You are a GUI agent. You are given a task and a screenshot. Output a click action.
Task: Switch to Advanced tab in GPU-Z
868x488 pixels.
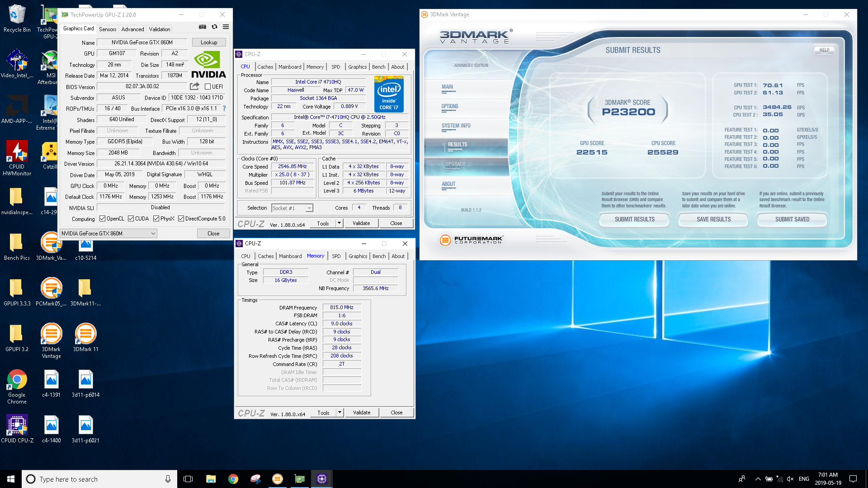132,29
